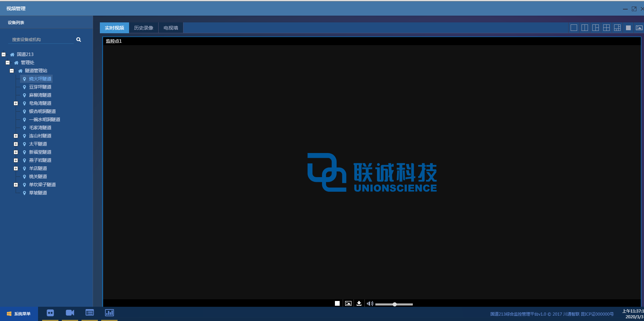644x321 pixels.
Task: Click 连山村隧道 tree label
Action: pyautogui.click(x=40, y=136)
